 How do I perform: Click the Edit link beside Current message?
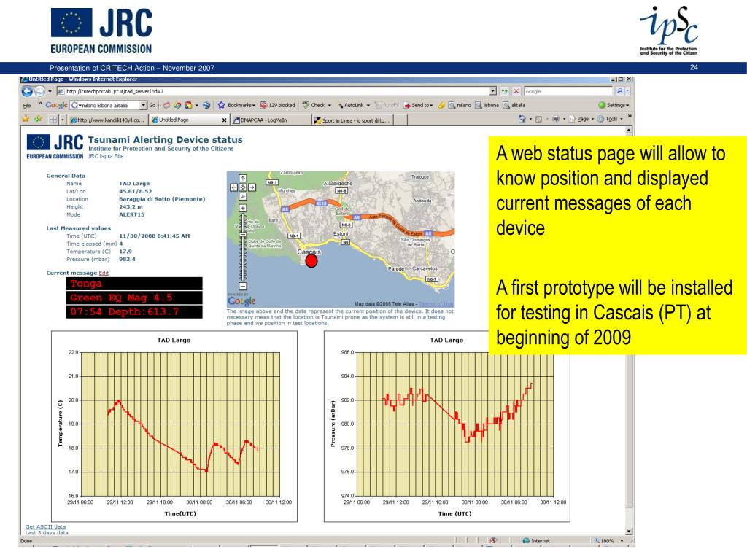pos(104,273)
